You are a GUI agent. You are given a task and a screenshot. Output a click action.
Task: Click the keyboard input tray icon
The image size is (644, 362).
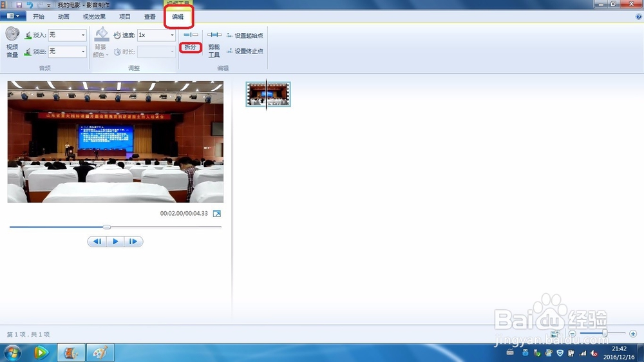click(510, 352)
